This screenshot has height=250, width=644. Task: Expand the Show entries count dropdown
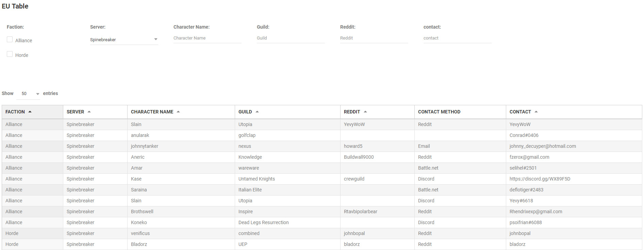click(x=28, y=94)
